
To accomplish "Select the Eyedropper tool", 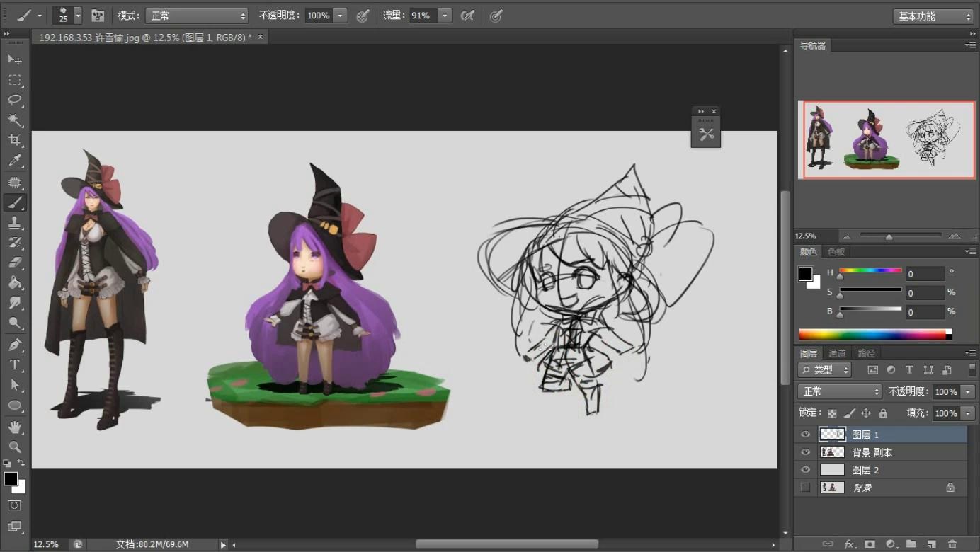I will point(14,161).
